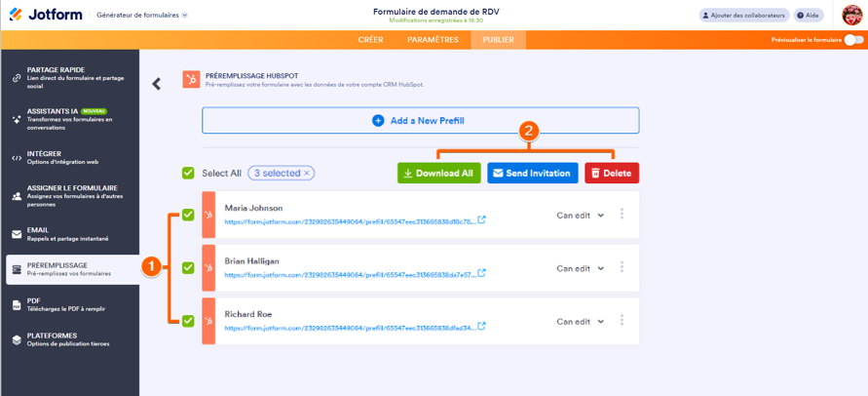
Task: Delete the selected prefills
Action: coord(612,173)
